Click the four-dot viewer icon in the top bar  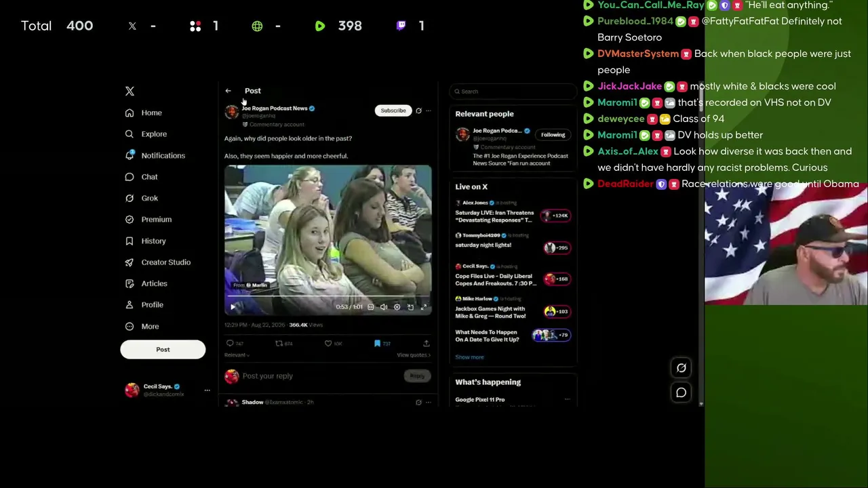(x=195, y=26)
